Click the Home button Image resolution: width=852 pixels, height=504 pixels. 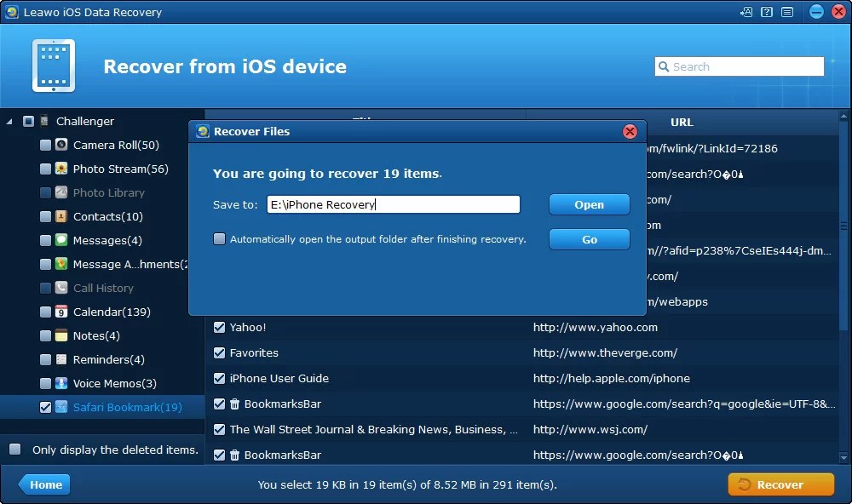pos(44,484)
